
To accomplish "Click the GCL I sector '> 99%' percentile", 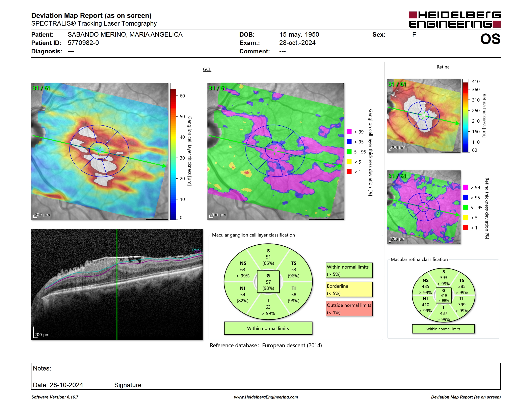I will coord(268,313).
